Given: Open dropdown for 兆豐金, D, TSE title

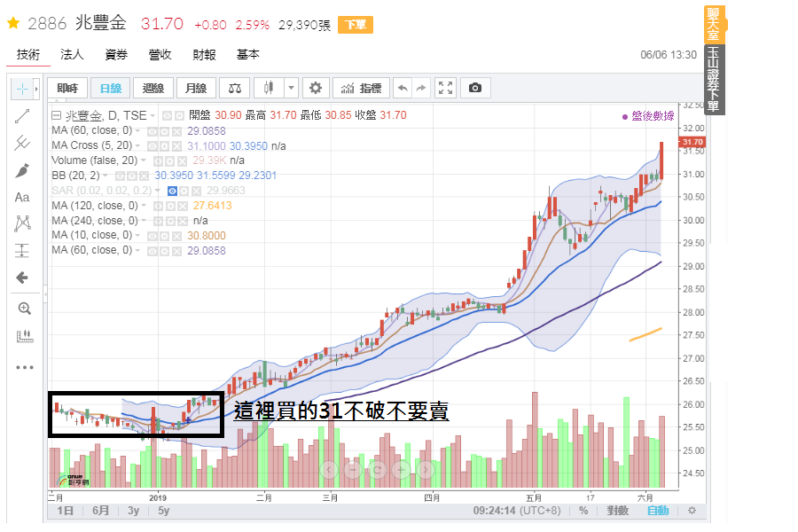Looking at the screenshot, I should click(153, 115).
